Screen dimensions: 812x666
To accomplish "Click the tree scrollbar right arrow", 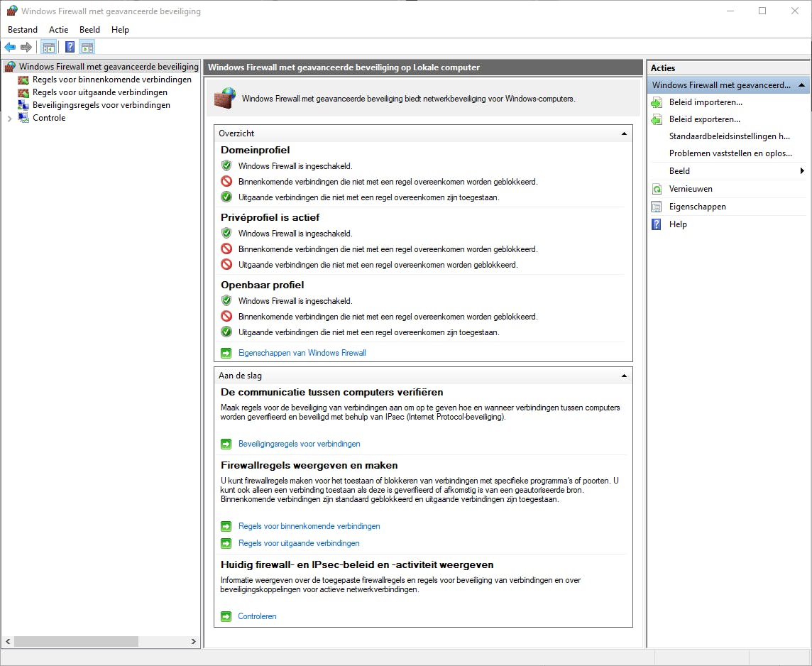I will [x=194, y=642].
